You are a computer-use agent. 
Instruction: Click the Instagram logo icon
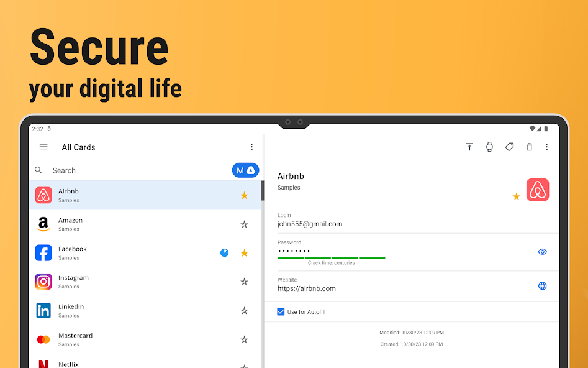point(43,282)
